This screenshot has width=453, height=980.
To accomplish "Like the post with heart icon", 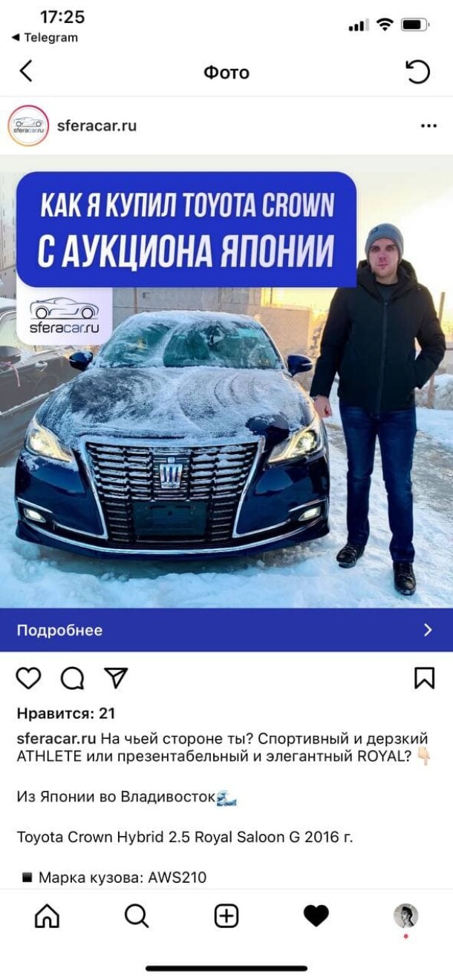I will 29,678.
